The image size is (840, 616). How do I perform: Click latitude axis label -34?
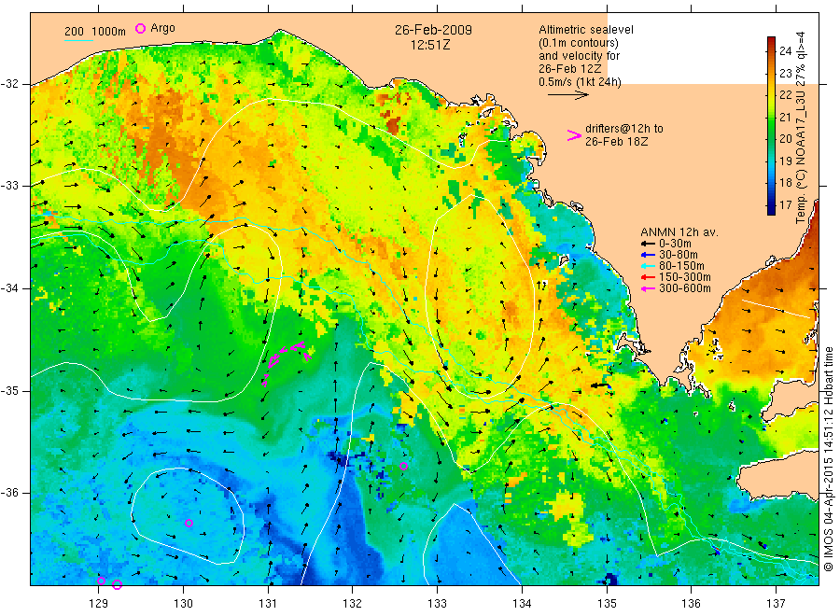(11, 288)
